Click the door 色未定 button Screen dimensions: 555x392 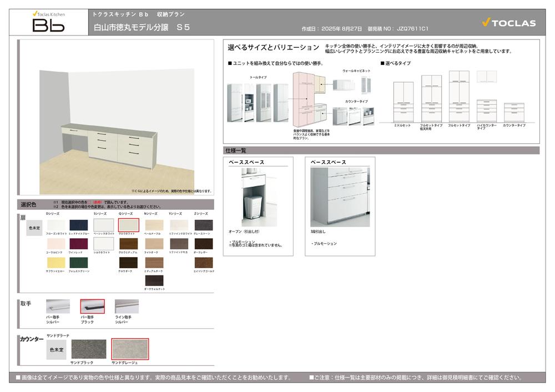(x=34, y=228)
